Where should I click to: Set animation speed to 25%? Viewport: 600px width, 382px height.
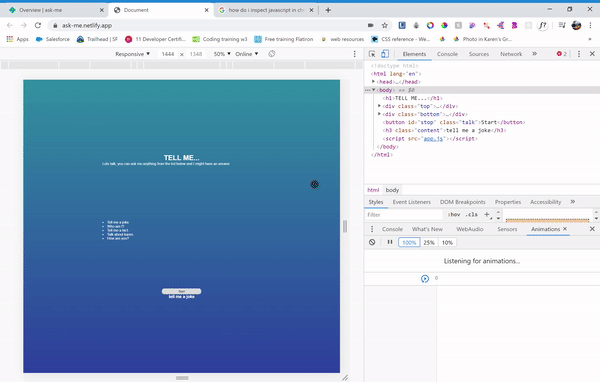click(x=429, y=242)
